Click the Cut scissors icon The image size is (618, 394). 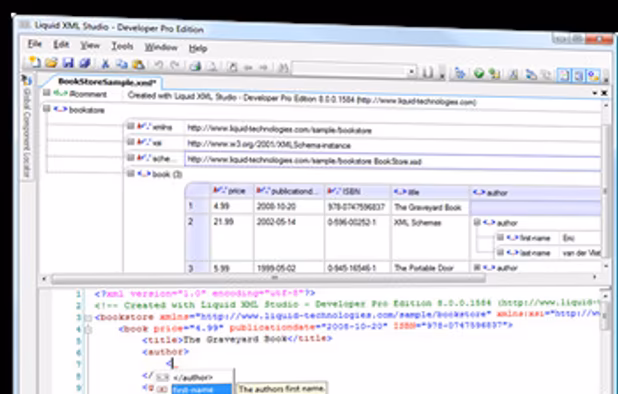tap(105, 63)
